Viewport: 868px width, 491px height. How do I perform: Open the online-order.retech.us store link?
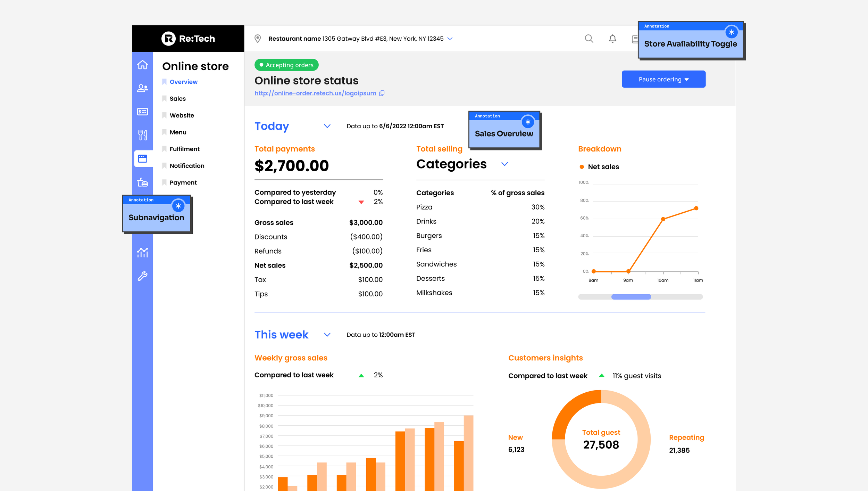pyautogui.click(x=315, y=93)
